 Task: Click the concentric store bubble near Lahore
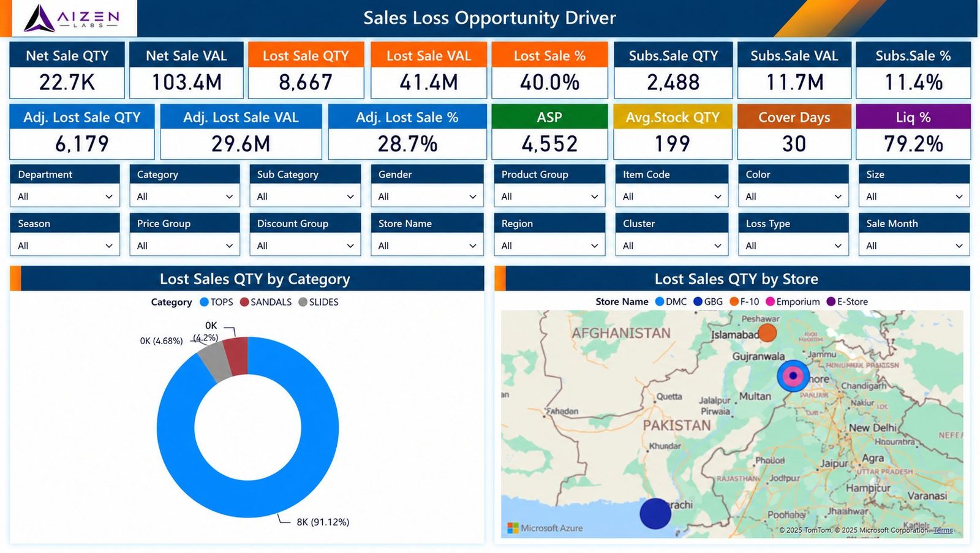pos(793,376)
